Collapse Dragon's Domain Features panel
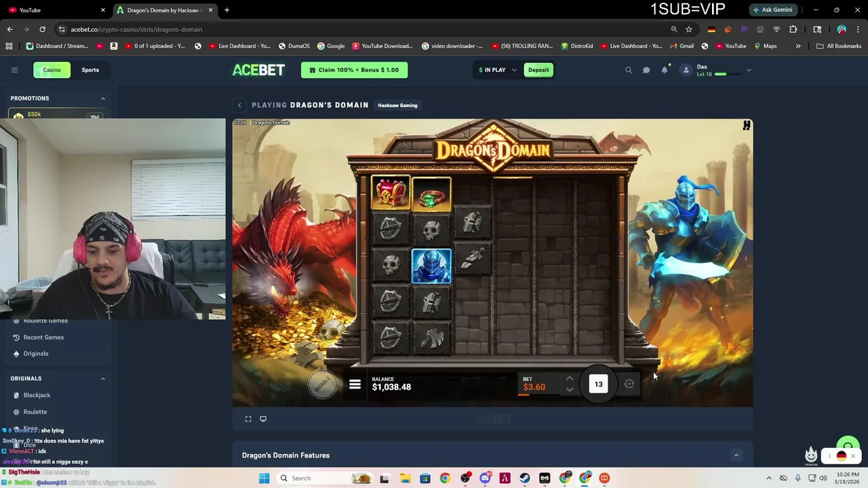868x488 pixels. [736, 455]
